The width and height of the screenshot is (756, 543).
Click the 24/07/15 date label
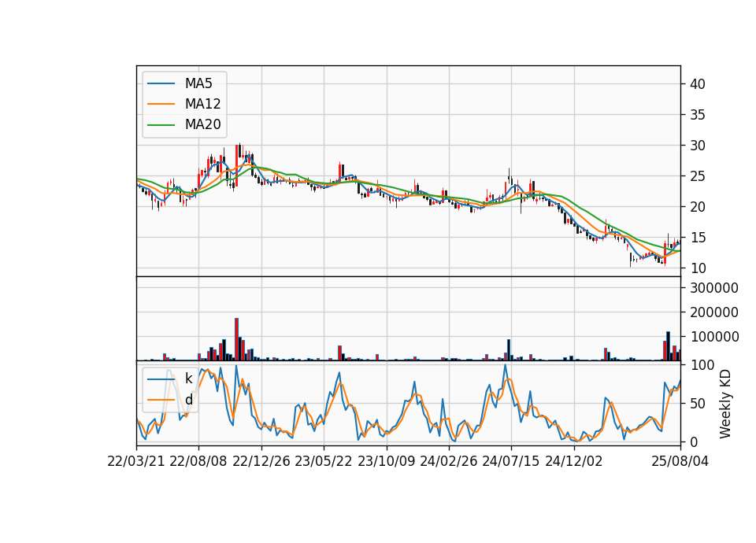coord(511,461)
